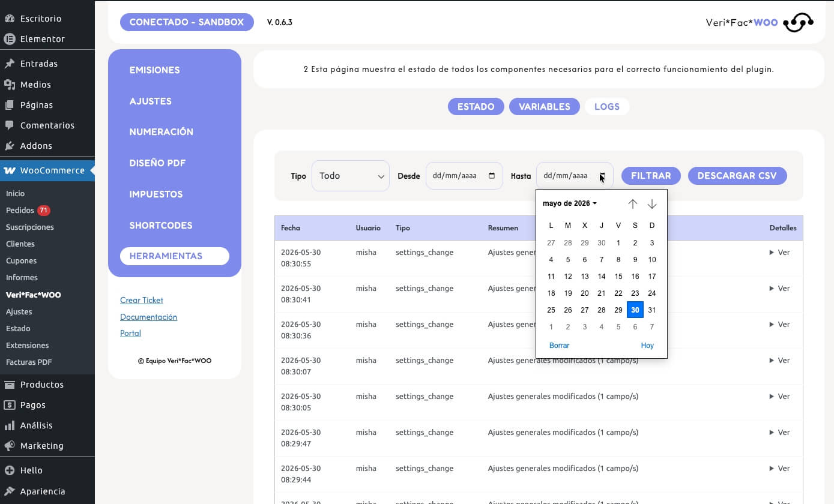Click the Elementor sidebar icon
Image resolution: width=834 pixels, height=504 pixels.
point(10,39)
